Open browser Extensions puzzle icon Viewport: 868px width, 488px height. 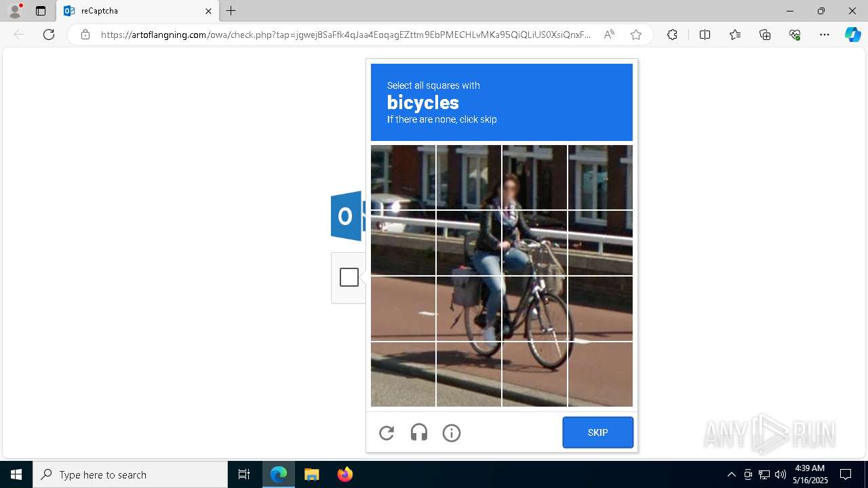tap(672, 35)
